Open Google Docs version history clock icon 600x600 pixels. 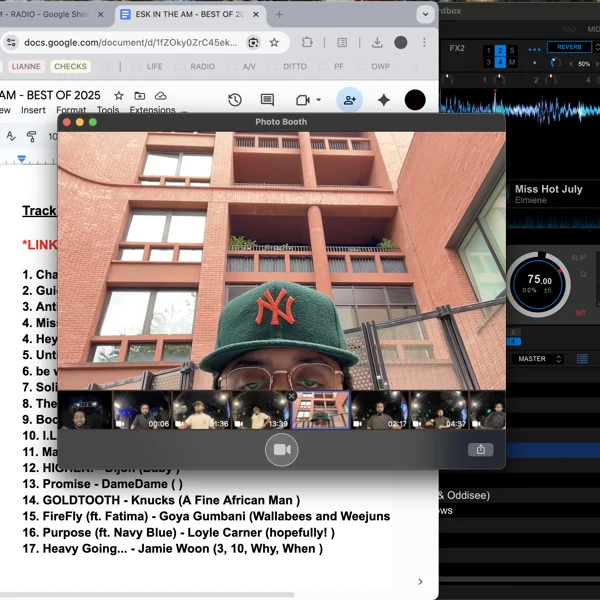click(234, 100)
